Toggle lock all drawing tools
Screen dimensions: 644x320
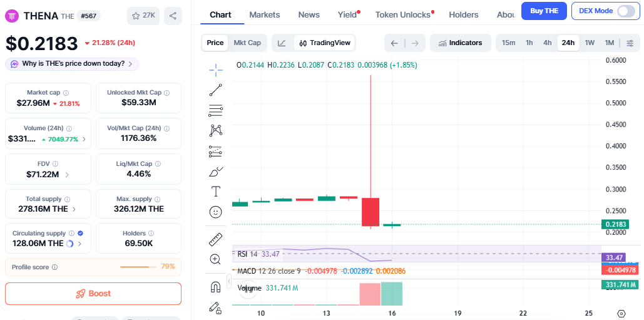point(216,307)
